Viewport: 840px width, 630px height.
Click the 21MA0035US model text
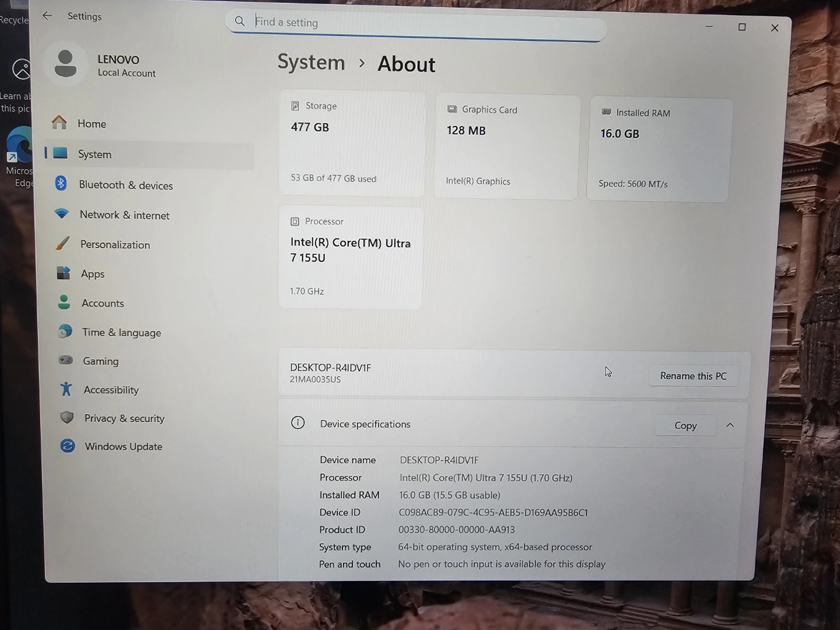click(315, 379)
